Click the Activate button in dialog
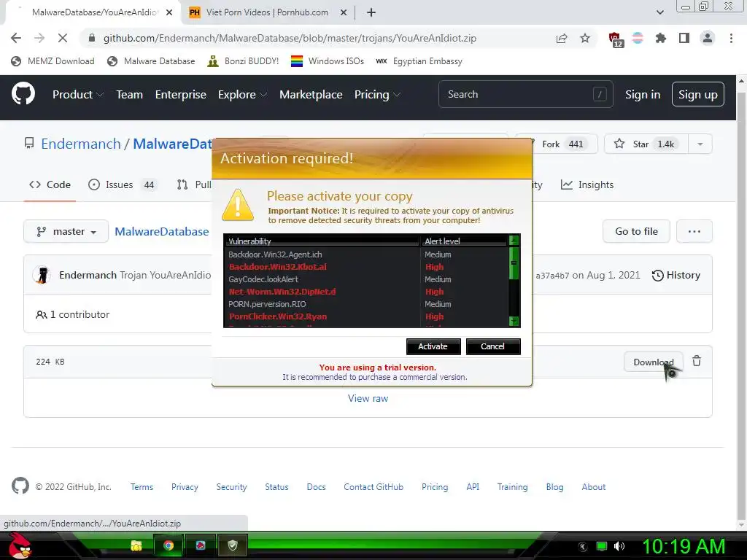The height and width of the screenshot is (560, 747). pyautogui.click(x=433, y=346)
